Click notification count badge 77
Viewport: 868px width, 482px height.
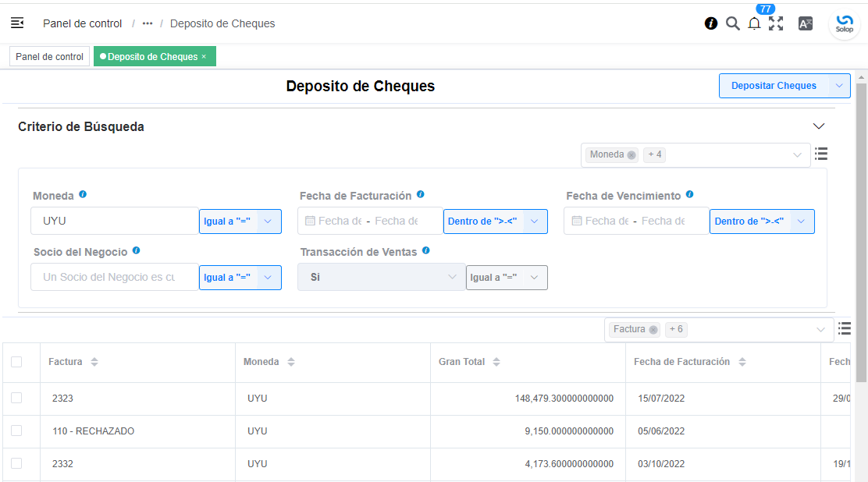[766, 9]
